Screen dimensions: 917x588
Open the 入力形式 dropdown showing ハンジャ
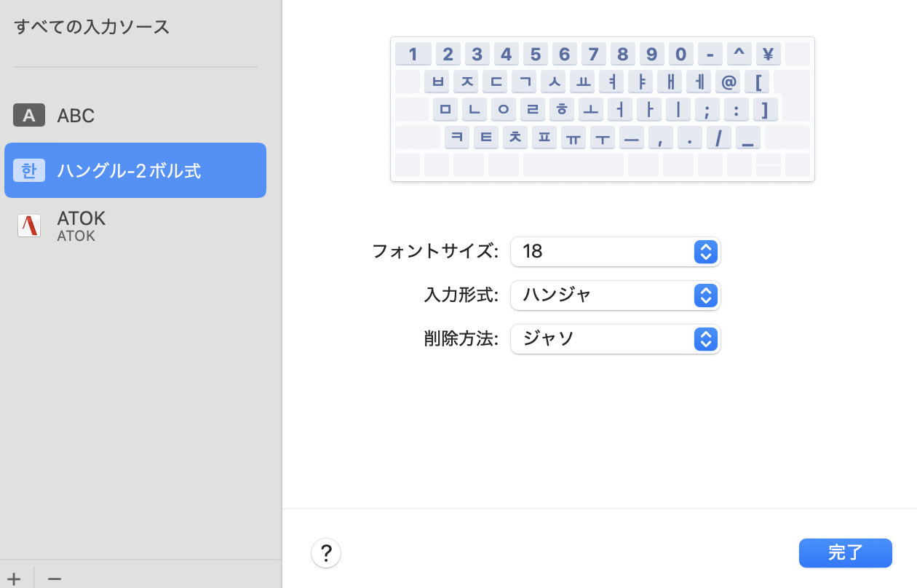pos(616,295)
